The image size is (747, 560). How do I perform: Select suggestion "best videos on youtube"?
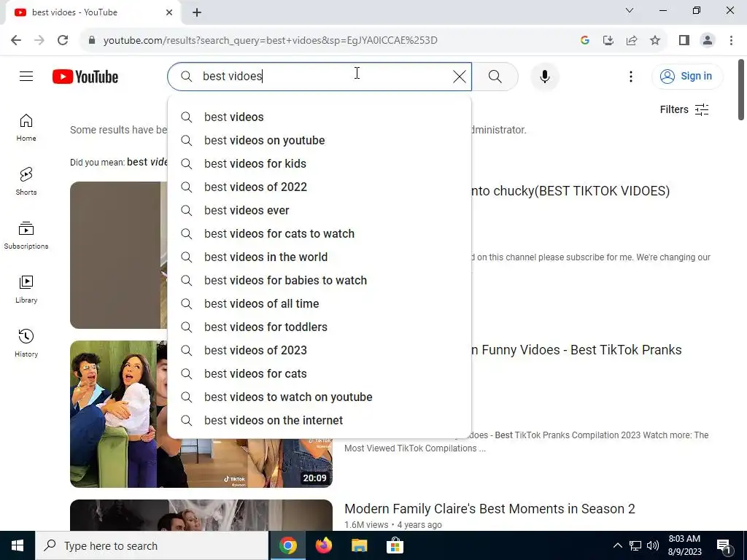coord(320,141)
